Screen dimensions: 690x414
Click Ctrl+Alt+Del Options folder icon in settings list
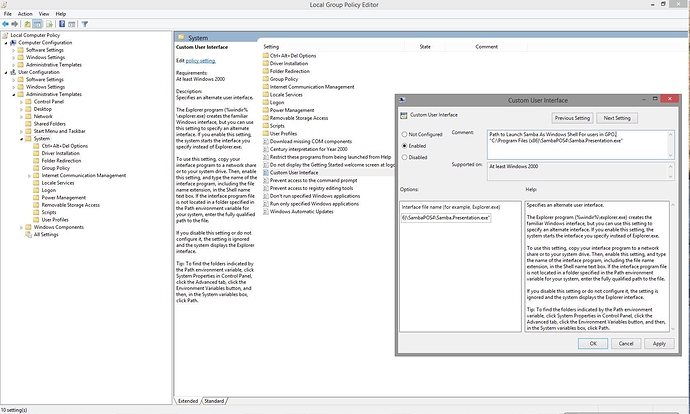point(266,55)
